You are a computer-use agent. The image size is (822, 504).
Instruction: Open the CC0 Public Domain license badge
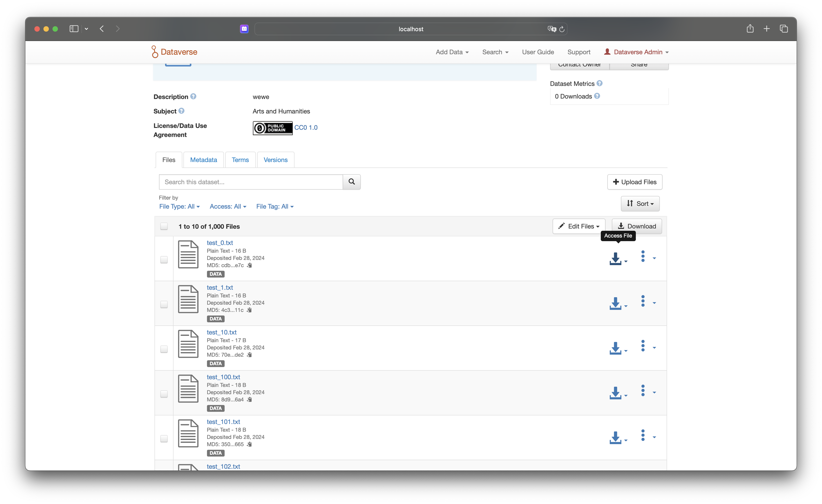tap(273, 128)
